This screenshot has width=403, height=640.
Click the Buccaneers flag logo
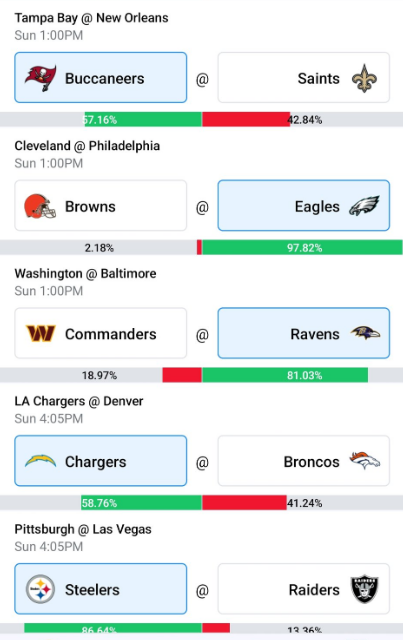[40, 78]
